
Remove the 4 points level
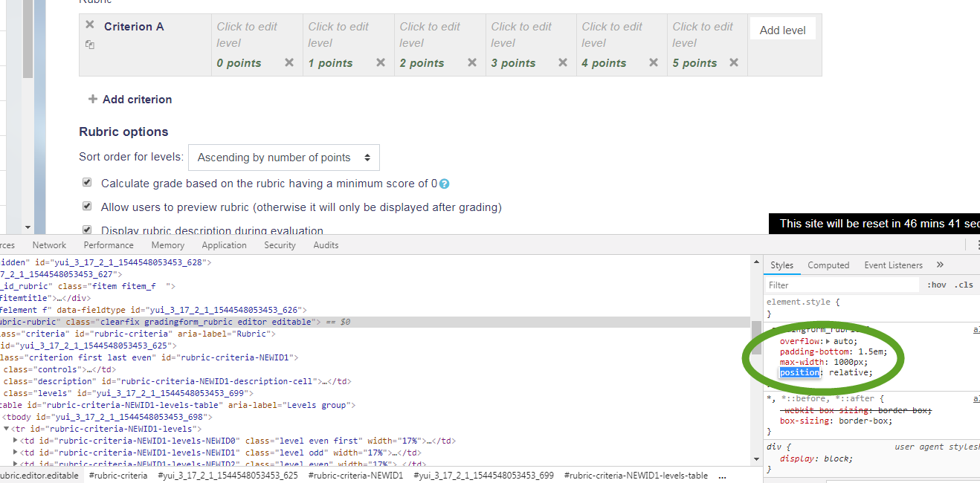(x=654, y=62)
